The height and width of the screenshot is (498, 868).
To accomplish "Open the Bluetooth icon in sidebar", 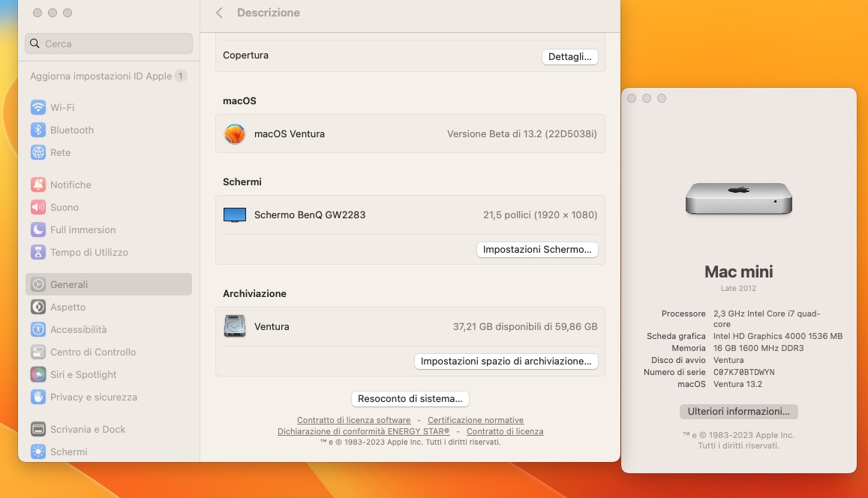I will pyautogui.click(x=38, y=130).
